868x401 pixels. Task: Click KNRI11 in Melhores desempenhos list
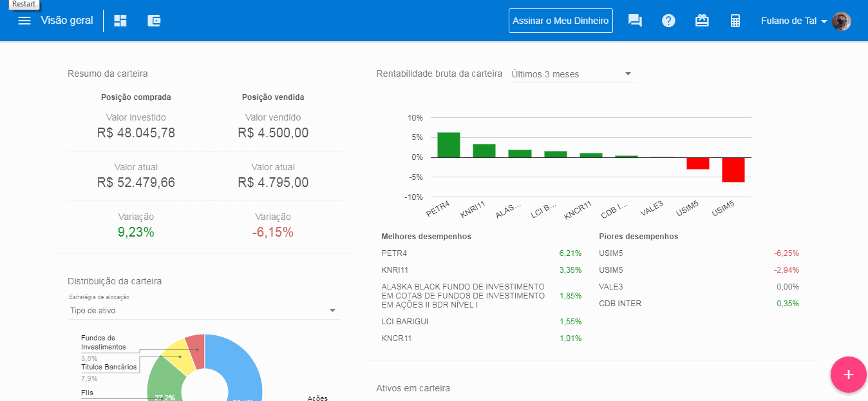pyautogui.click(x=395, y=270)
